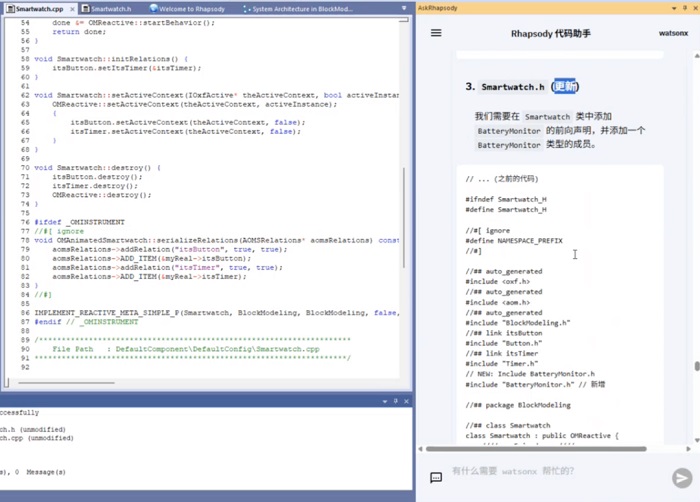Click line 70 void Smartwatch::destroy()

97,168
